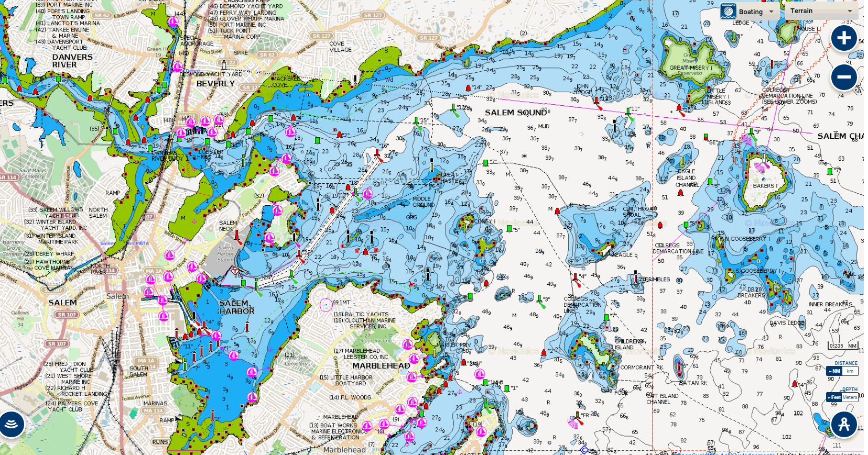This screenshot has width=868, height=455.
Task: Open marina icon beside Middle Ground "19"
Action: 368,193
